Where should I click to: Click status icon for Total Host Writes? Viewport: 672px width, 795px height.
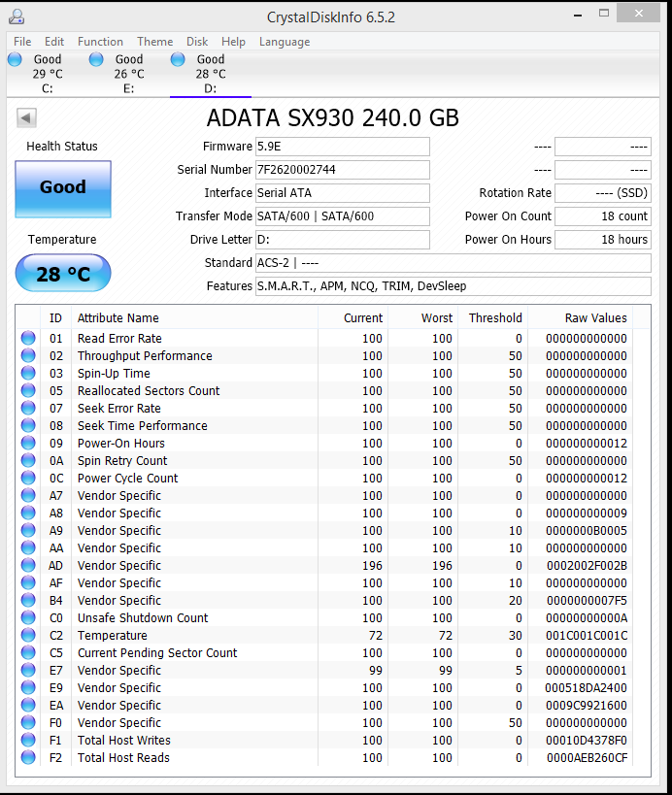pos(28,741)
